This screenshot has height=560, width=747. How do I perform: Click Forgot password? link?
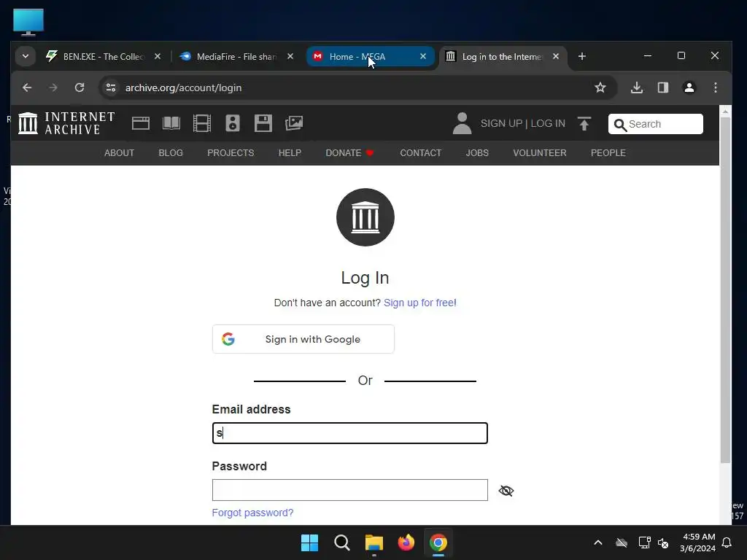coord(252,513)
